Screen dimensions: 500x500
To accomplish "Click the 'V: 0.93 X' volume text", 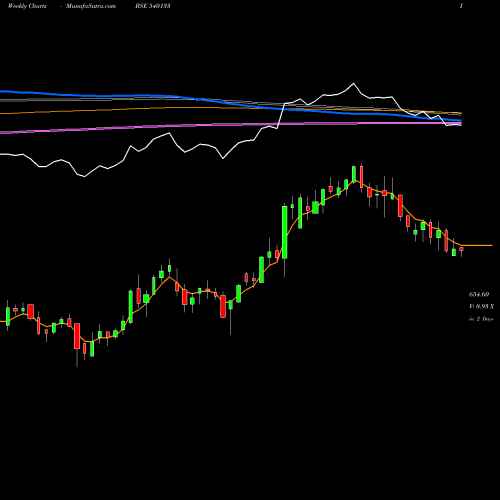I will (x=481, y=306).
